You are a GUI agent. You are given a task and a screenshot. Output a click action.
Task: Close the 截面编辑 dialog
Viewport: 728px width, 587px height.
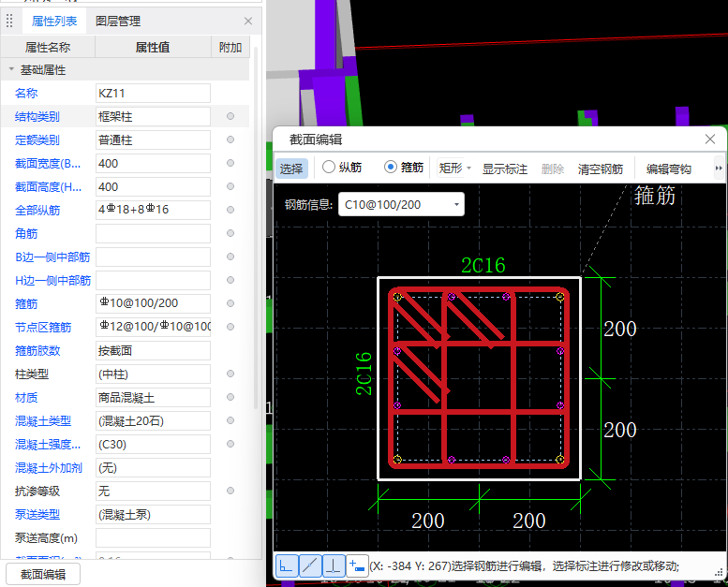(x=710, y=139)
